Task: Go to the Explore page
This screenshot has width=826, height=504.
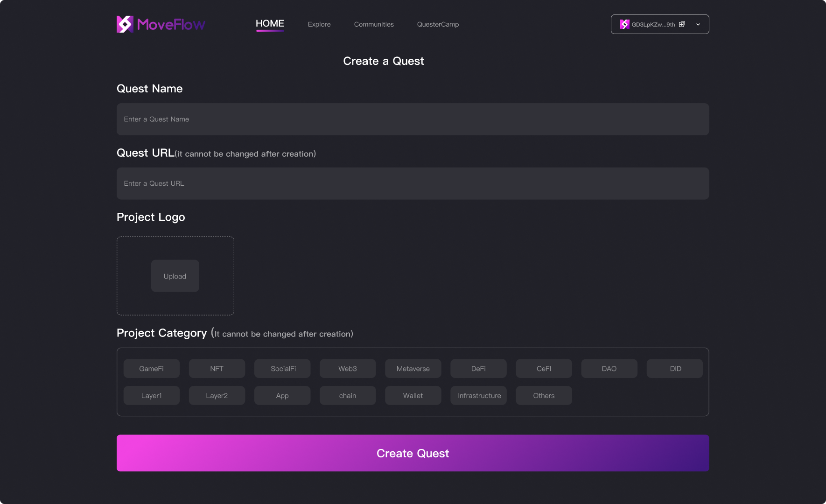Action: pos(319,24)
